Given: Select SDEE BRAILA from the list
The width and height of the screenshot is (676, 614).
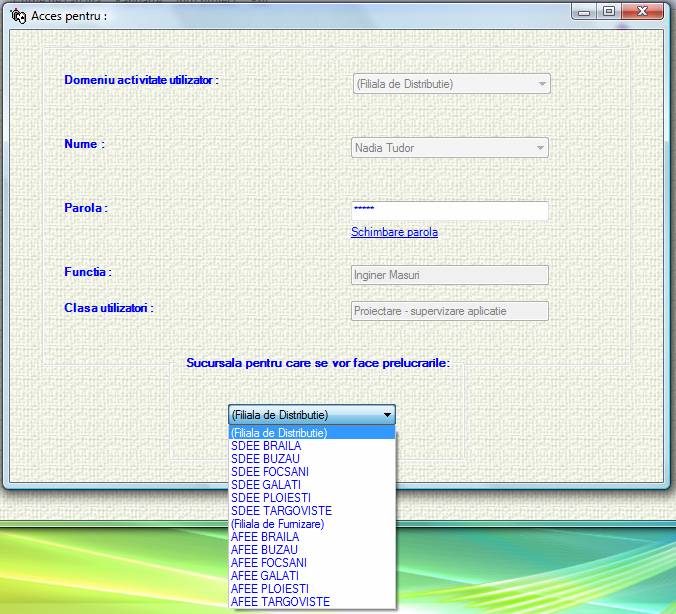Looking at the screenshot, I should pos(312,445).
